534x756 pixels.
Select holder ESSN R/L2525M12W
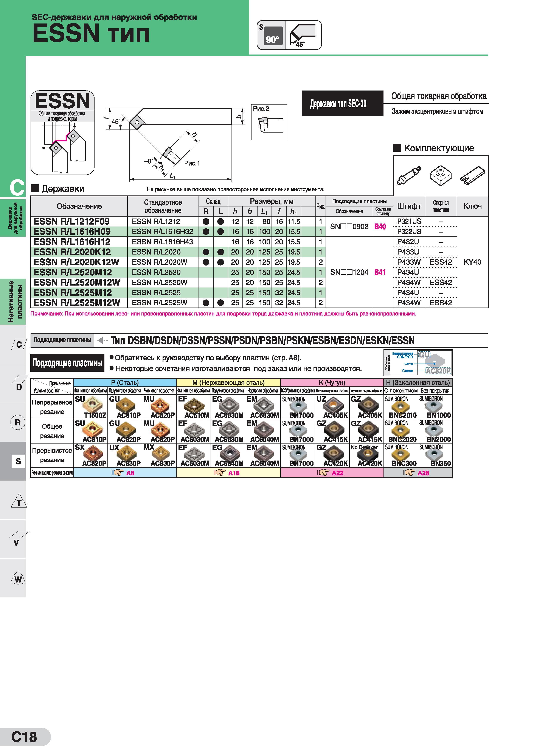click(x=77, y=303)
